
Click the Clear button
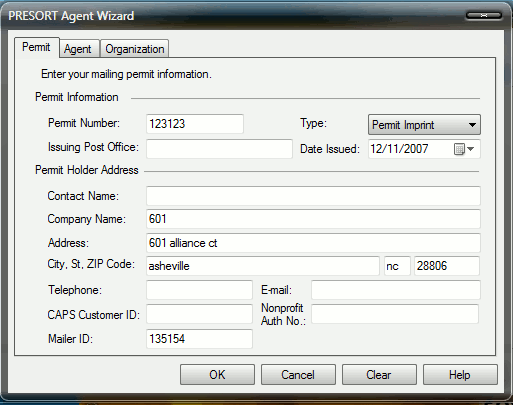(x=379, y=375)
